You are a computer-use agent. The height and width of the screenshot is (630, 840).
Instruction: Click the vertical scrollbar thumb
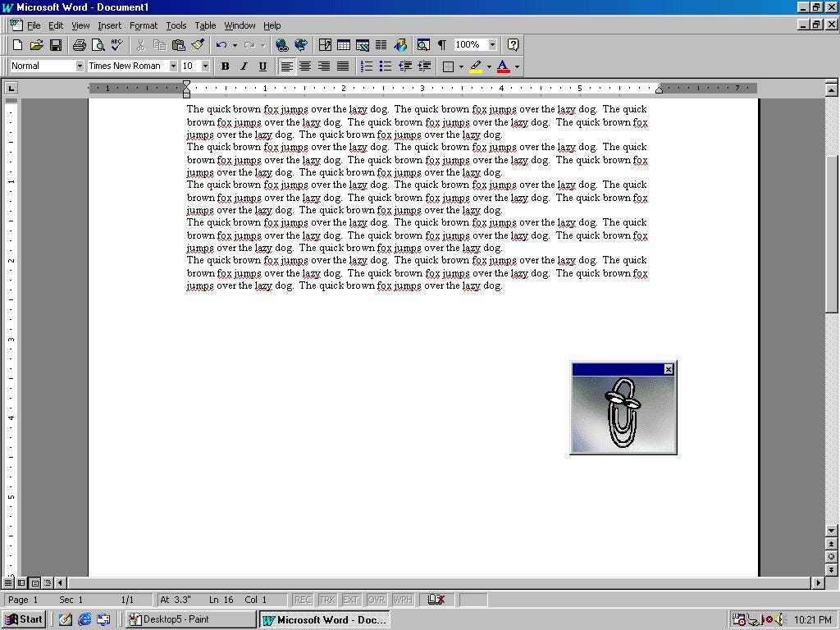(831, 233)
